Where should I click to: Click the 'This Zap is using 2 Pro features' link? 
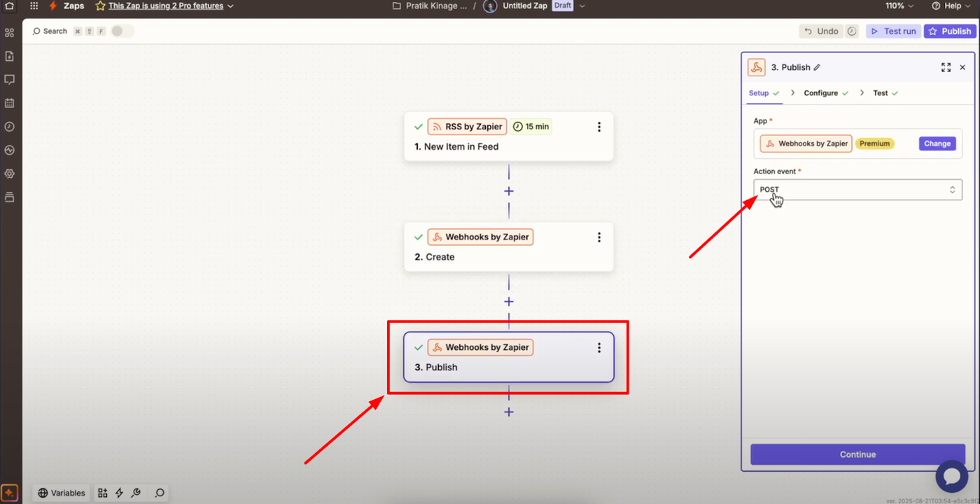166,6
